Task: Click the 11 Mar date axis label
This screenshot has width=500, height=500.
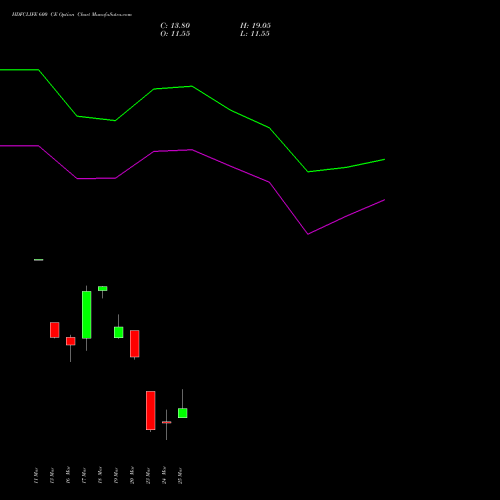Action: pyautogui.click(x=36, y=476)
